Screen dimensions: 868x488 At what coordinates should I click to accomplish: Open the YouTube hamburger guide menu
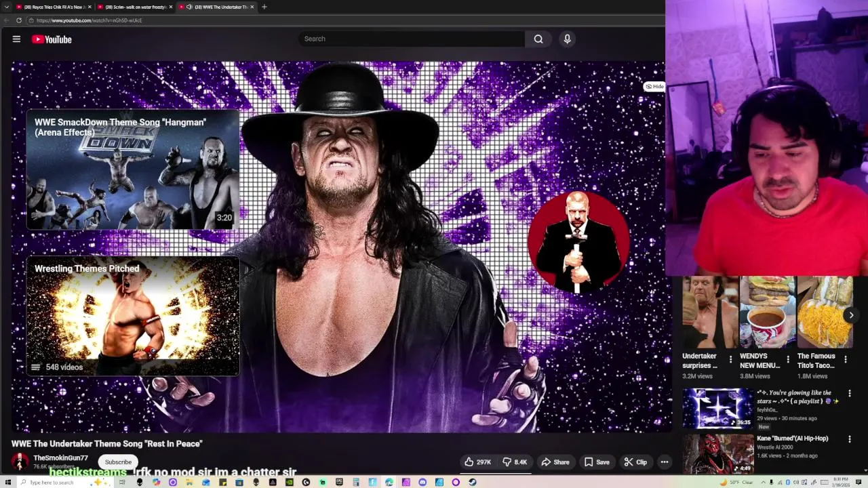click(16, 39)
